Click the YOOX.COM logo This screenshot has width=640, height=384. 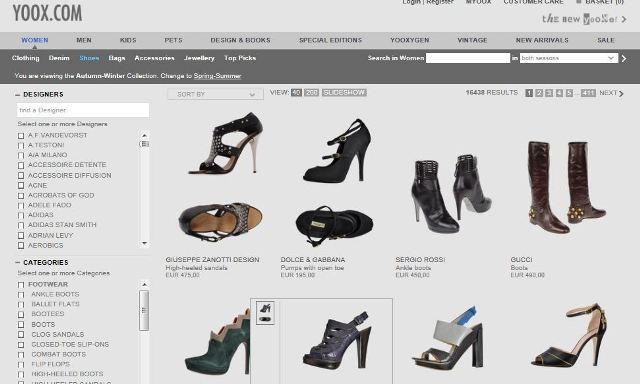tap(47, 13)
